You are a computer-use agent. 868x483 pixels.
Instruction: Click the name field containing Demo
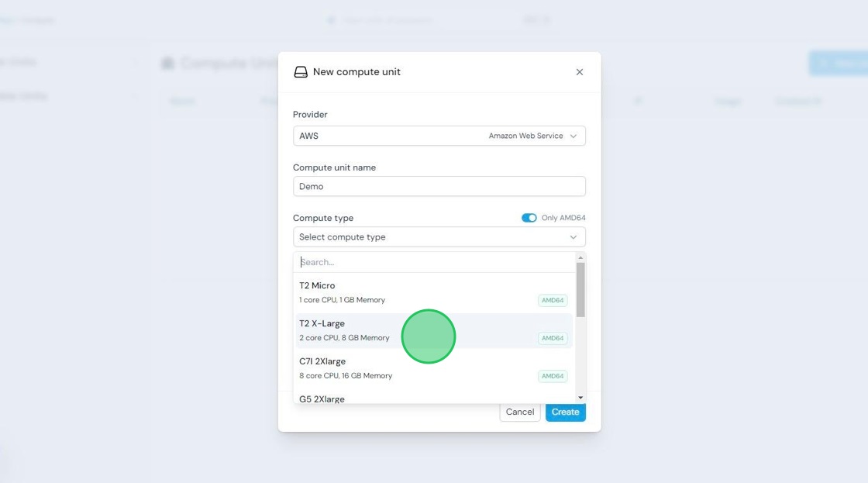439,186
